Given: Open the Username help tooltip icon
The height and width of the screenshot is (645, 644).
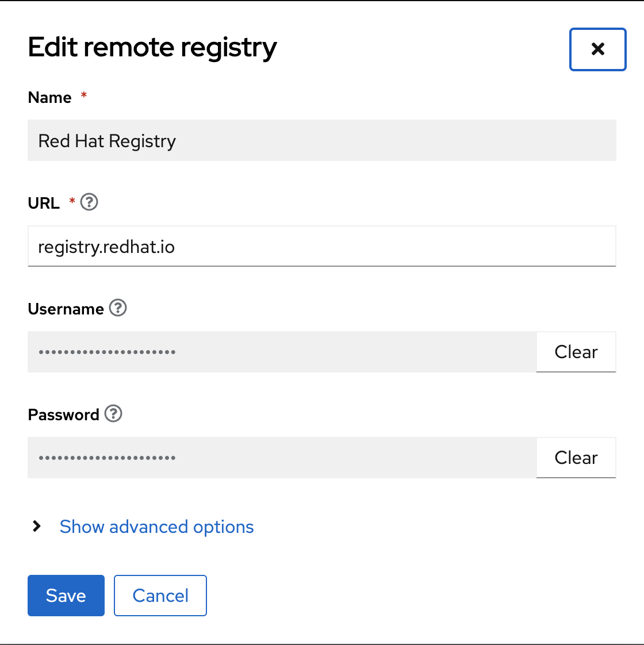Looking at the screenshot, I should (118, 308).
